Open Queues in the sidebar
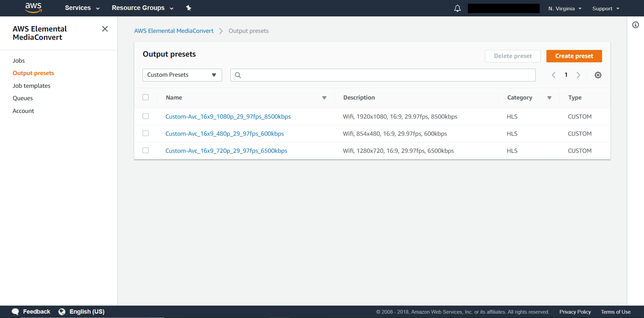 click(23, 98)
